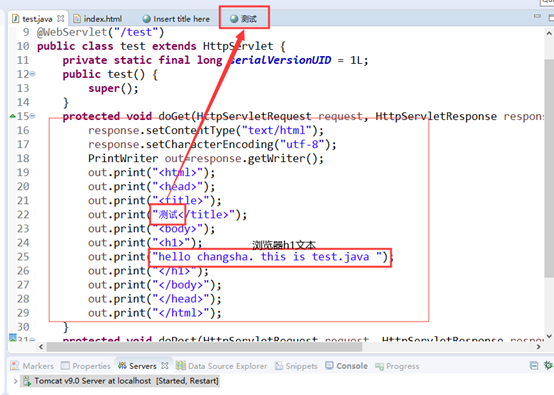
Task: Click the horizontal scrollbar thumb in the editor
Action: point(205,347)
